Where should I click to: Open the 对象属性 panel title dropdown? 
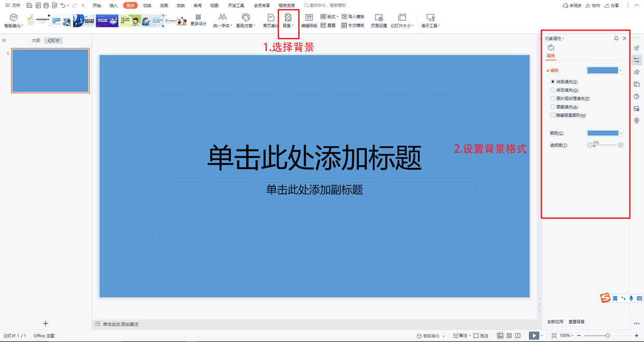point(554,38)
